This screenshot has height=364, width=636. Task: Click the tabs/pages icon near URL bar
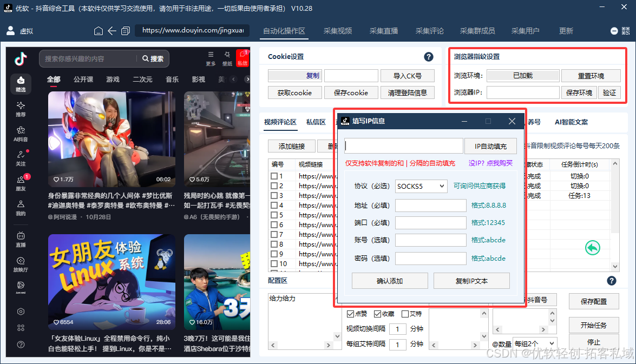(126, 31)
